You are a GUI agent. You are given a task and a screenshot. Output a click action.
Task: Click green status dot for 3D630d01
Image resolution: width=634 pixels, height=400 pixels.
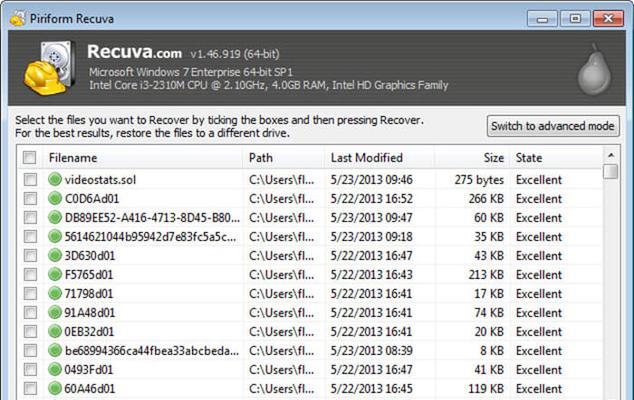[x=55, y=256]
